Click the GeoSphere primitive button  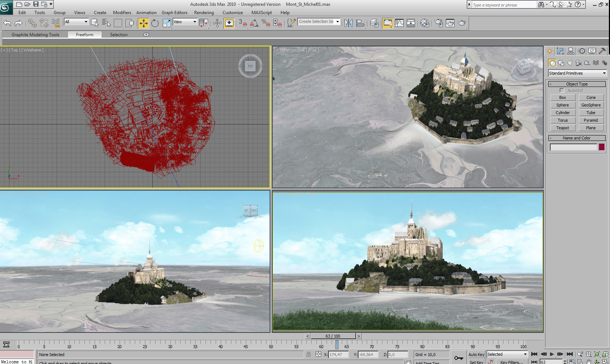[x=591, y=105]
